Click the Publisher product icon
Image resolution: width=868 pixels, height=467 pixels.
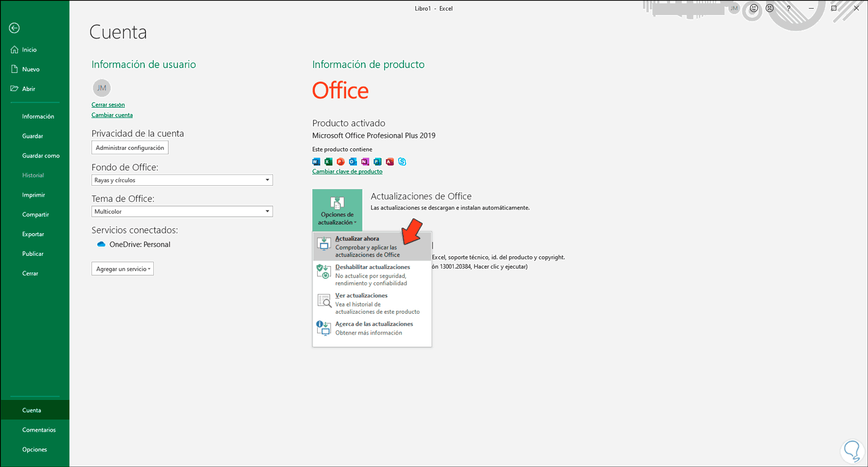coord(377,161)
